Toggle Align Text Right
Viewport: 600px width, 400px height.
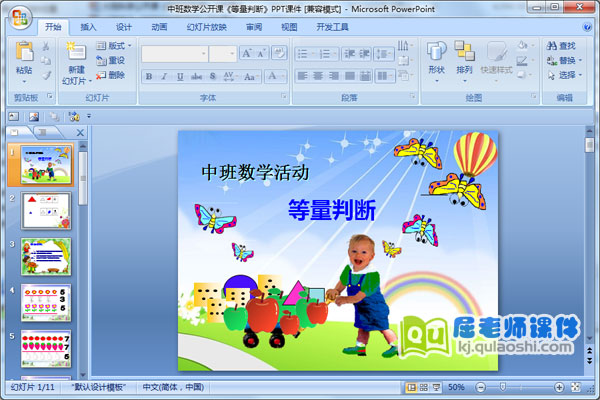pos(333,76)
